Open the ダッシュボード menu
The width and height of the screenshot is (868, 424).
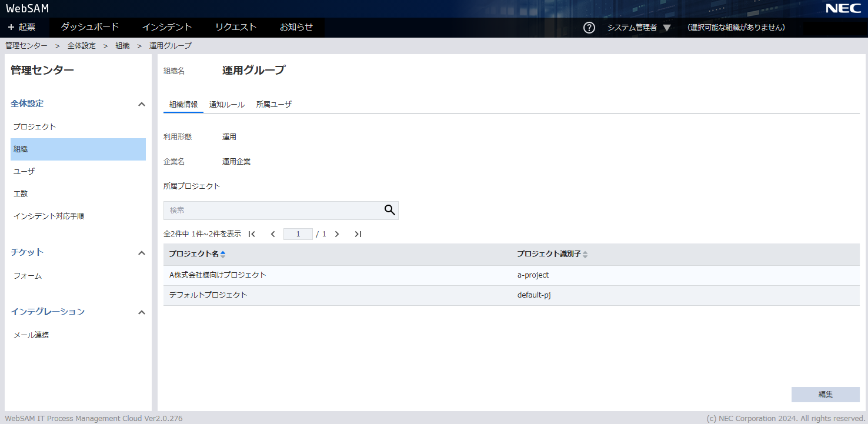[90, 27]
